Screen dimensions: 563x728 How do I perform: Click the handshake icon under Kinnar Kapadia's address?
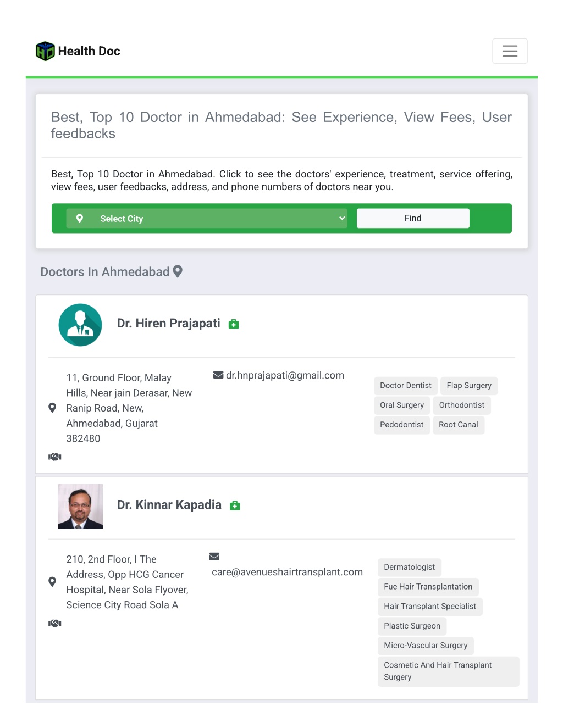pos(55,623)
